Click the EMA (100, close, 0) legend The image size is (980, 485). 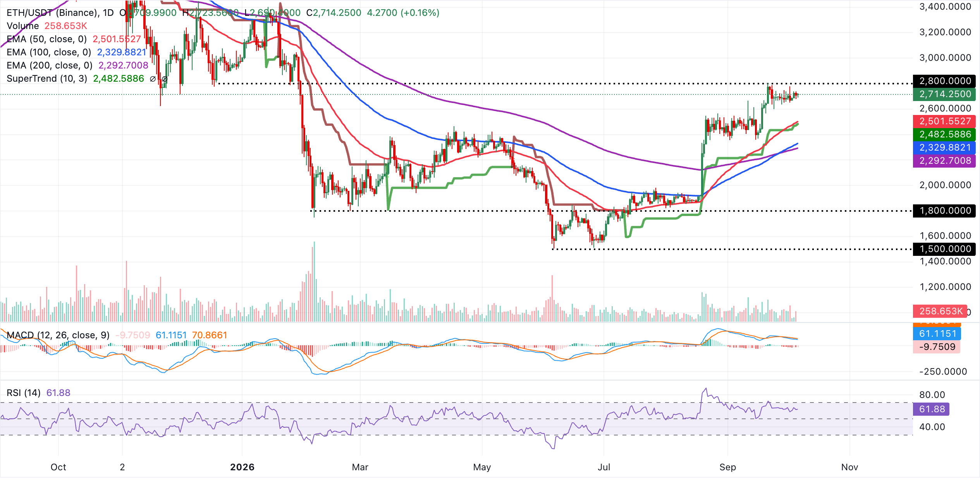click(x=49, y=52)
